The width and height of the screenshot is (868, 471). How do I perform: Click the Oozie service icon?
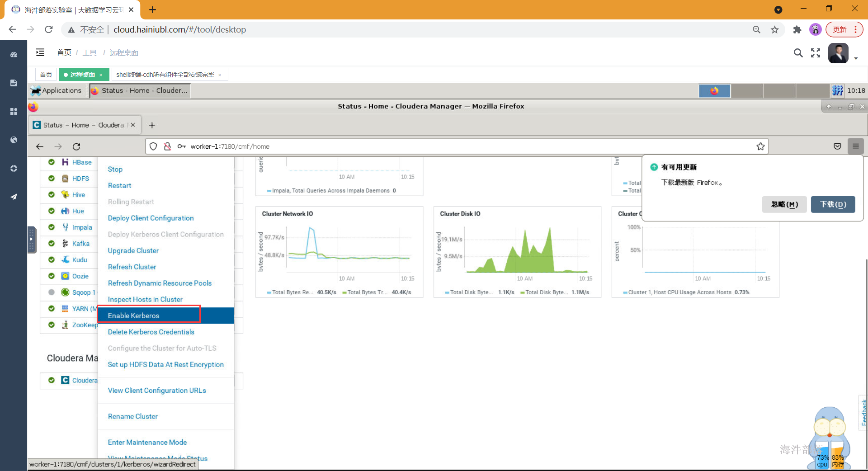tap(65, 276)
